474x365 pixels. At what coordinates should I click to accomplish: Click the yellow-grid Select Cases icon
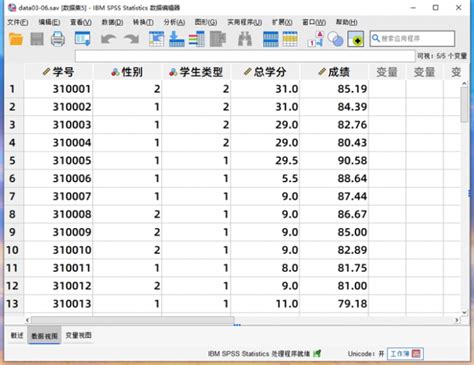pos(290,39)
